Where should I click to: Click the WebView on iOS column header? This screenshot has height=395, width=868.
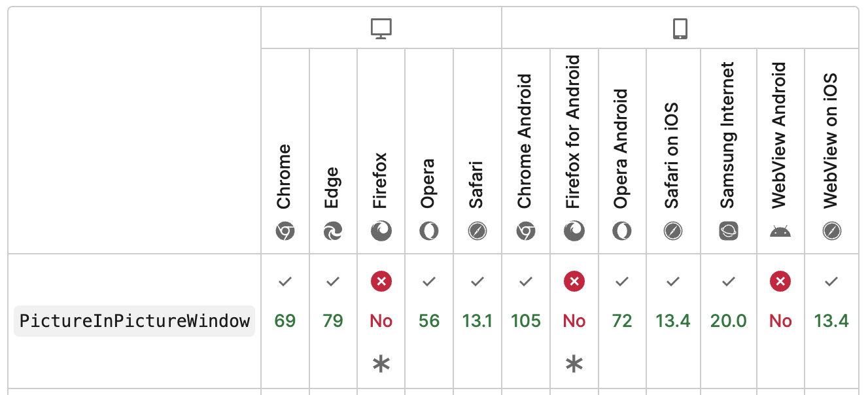click(831, 151)
